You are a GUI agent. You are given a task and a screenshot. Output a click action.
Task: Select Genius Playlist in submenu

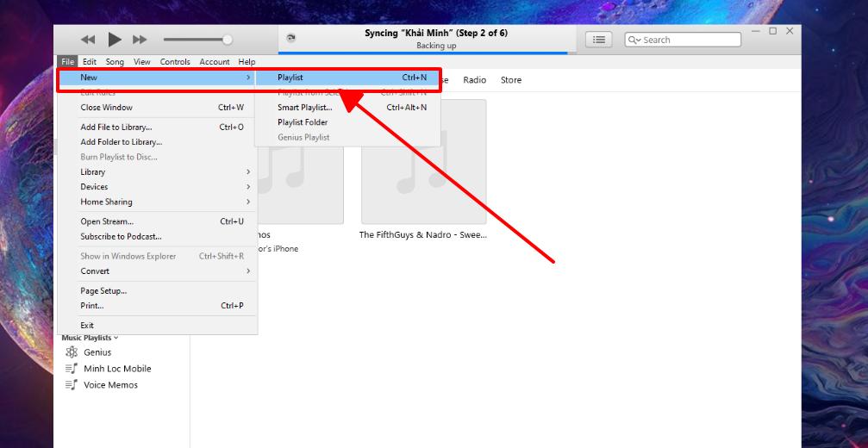[x=347, y=137]
